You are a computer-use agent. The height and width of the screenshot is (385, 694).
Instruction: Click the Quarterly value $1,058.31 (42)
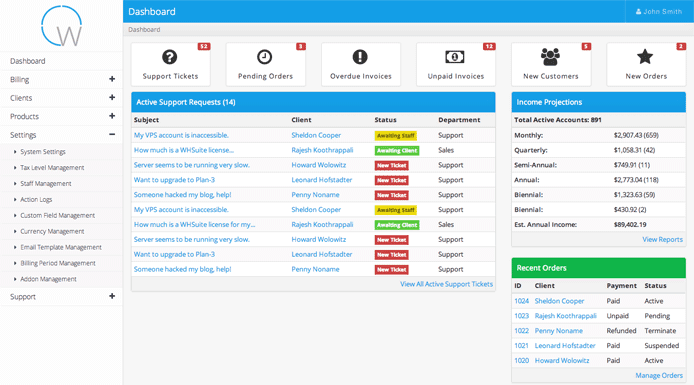tap(634, 150)
